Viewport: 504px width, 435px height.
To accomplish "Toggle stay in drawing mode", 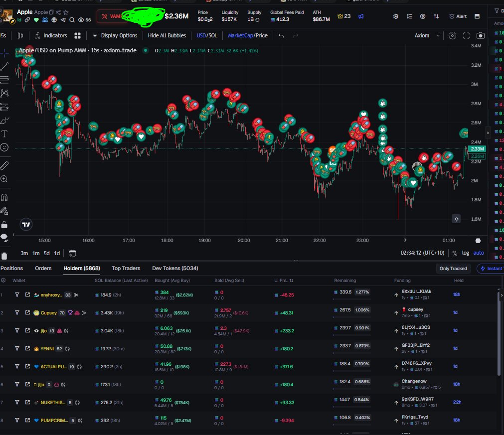I will [x=4, y=211].
